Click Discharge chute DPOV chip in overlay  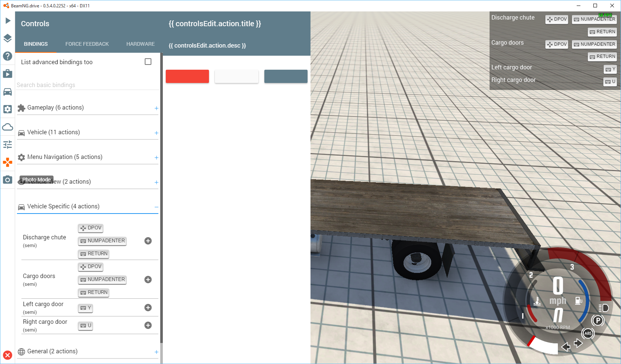pyautogui.click(x=557, y=19)
